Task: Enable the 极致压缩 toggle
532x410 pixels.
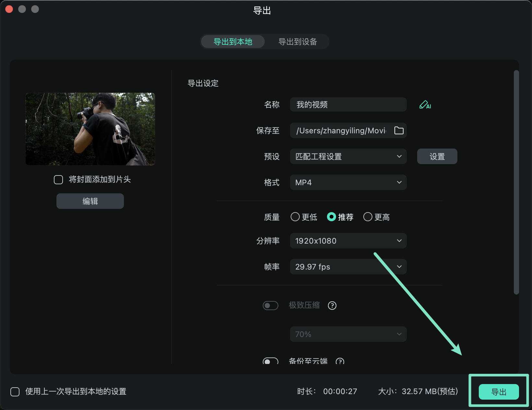Action: [x=271, y=305]
